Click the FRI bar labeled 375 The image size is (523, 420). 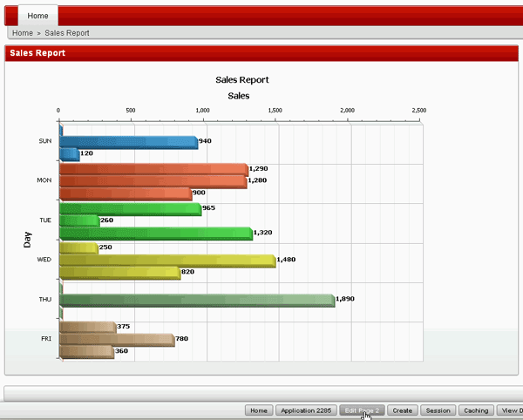click(x=88, y=328)
